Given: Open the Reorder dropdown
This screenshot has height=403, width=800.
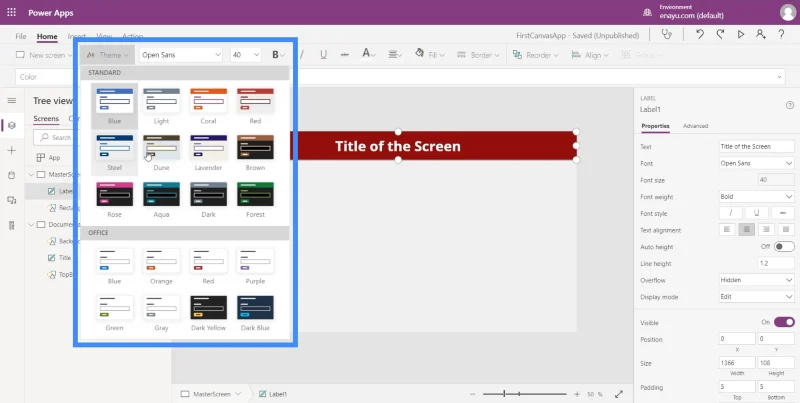Looking at the screenshot, I should tap(535, 55).
